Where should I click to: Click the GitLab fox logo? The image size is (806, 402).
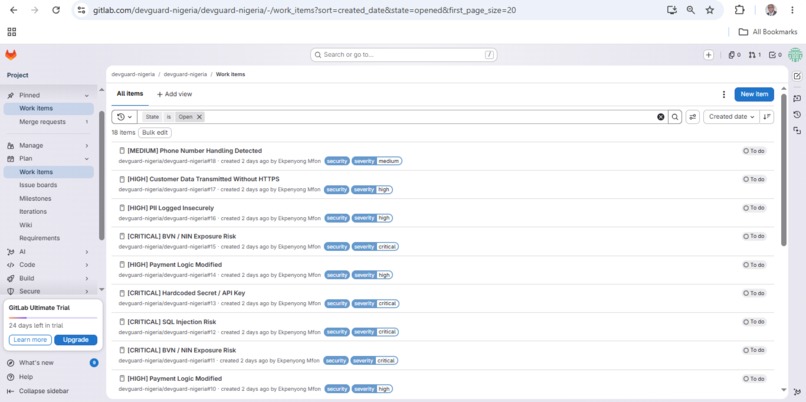11,55
